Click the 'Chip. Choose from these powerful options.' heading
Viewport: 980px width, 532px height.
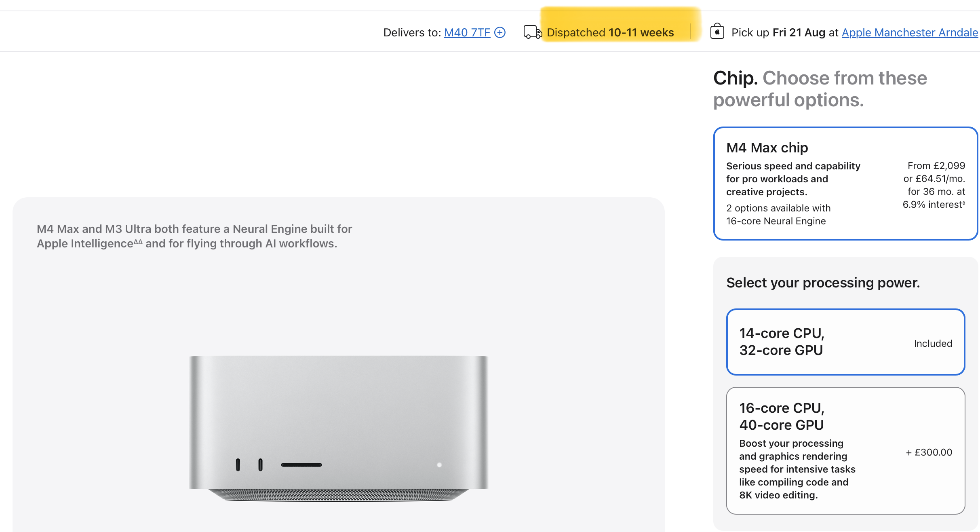(x=820, y=89)
